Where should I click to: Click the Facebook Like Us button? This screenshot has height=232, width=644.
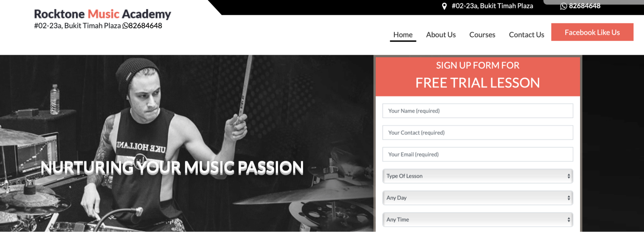click(x=592, y=32)
